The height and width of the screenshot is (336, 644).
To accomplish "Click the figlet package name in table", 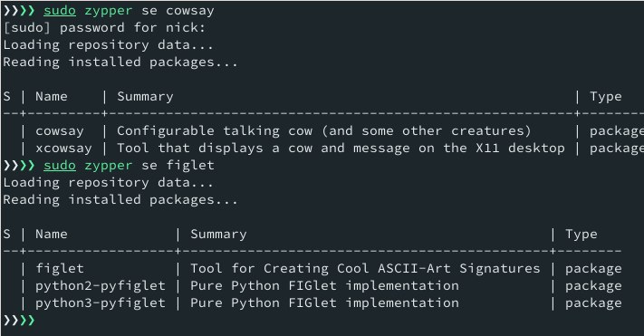I will [x=60, y=269].
